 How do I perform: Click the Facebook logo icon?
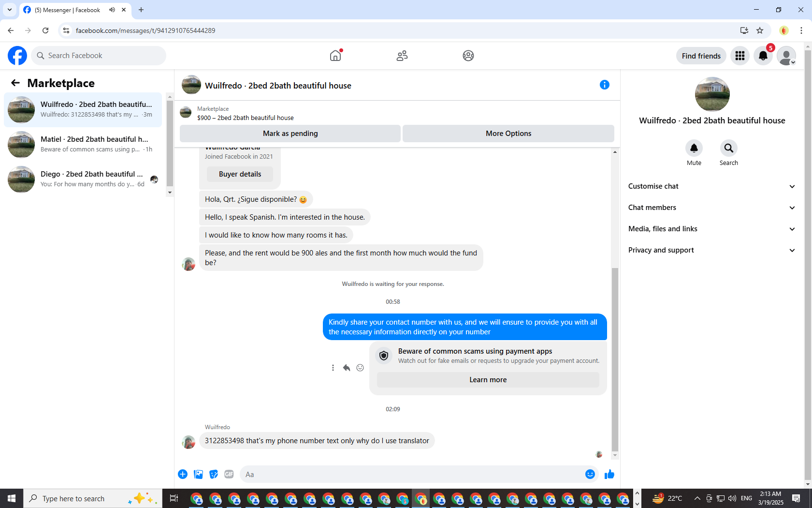[17, 56]
